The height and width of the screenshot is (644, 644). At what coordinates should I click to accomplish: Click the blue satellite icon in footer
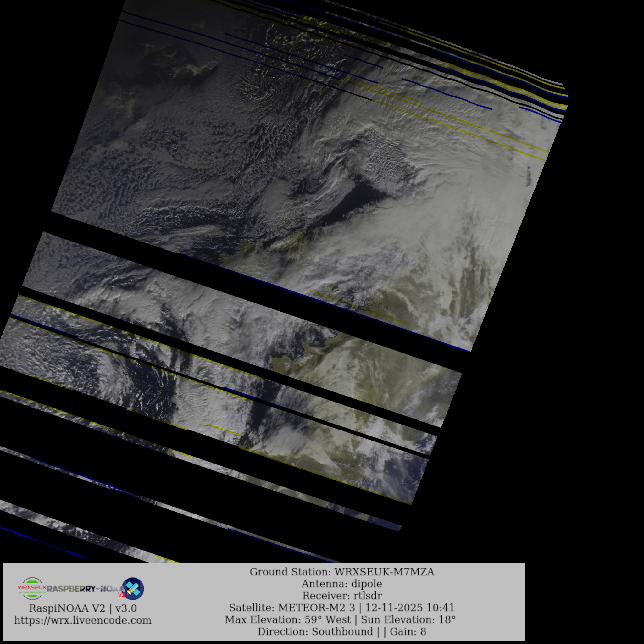coord(134,589)
